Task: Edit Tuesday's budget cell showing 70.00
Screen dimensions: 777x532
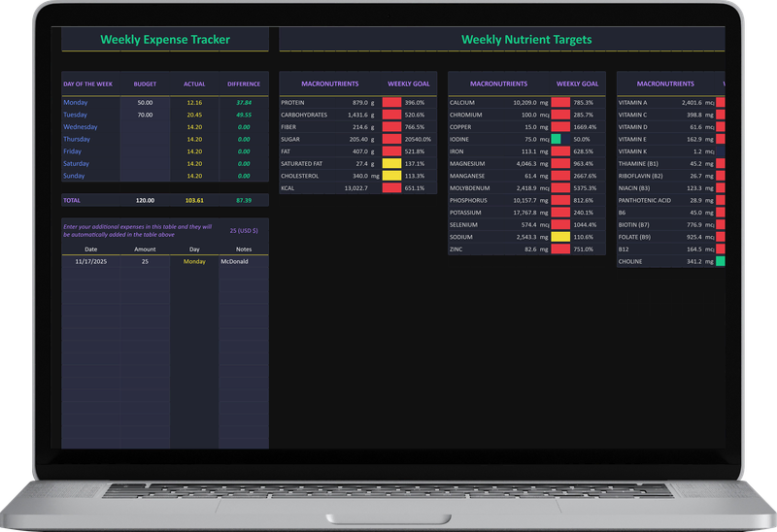Action: tap(145, 115)
